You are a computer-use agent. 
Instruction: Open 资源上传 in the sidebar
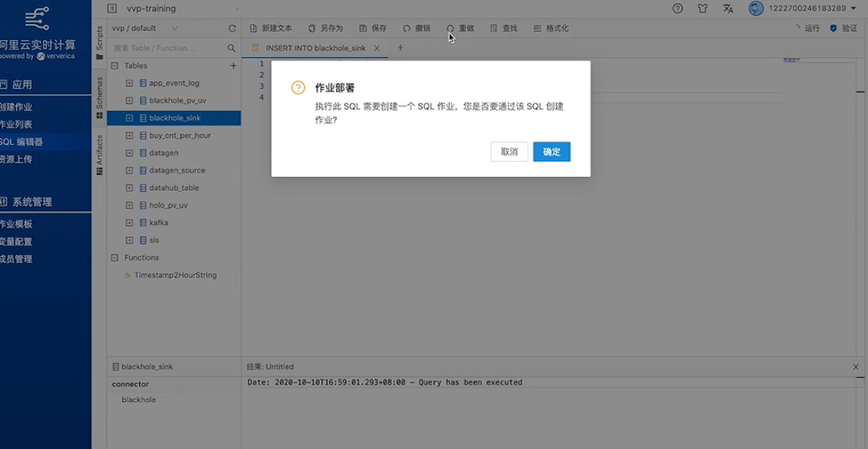point(16,159)
